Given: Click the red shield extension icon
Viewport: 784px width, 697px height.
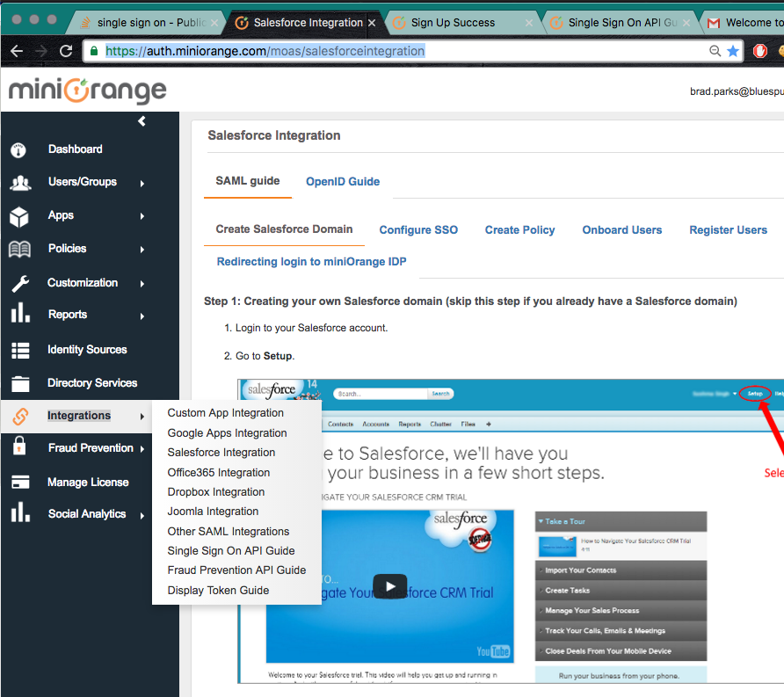Looking at the screenshot, I should point(760,51).
